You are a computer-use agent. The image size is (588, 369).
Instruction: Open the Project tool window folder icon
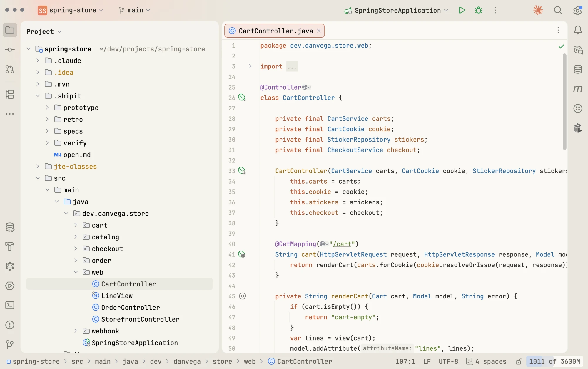(x=10, y=30)
